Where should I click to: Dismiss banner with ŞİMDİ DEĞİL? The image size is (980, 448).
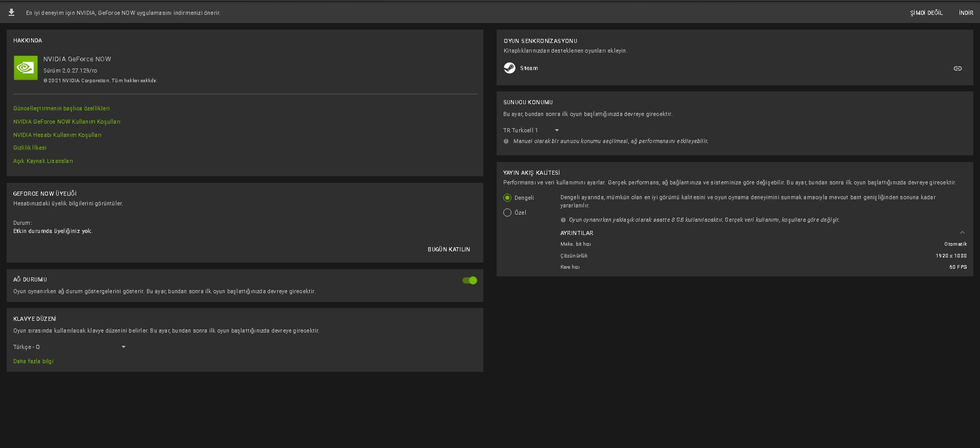tap(926, 13)
